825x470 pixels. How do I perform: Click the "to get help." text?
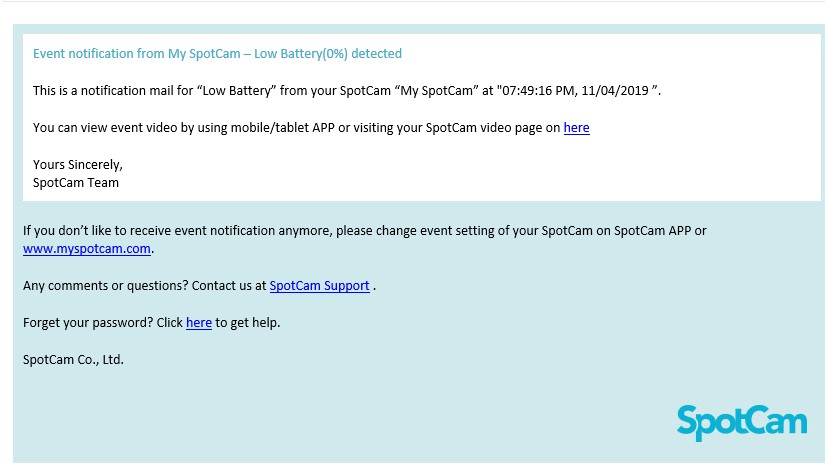tap(247, 323)
